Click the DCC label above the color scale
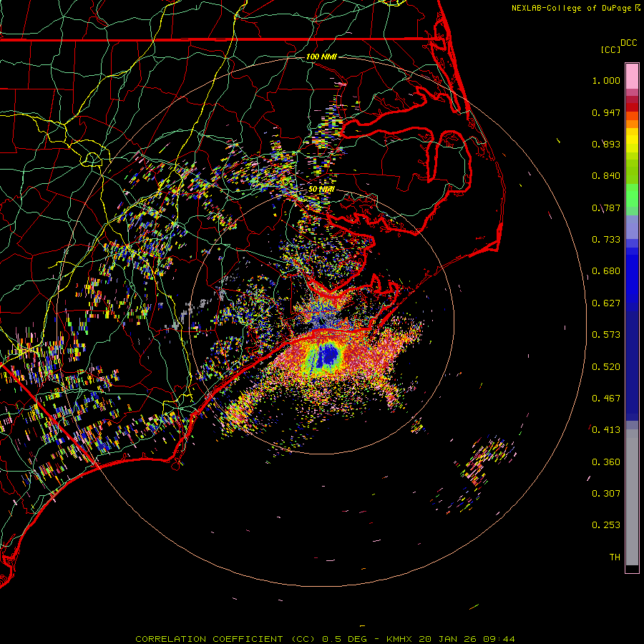Image resolution: width=644 pixels, height=644 pixels. coord(628,43)
